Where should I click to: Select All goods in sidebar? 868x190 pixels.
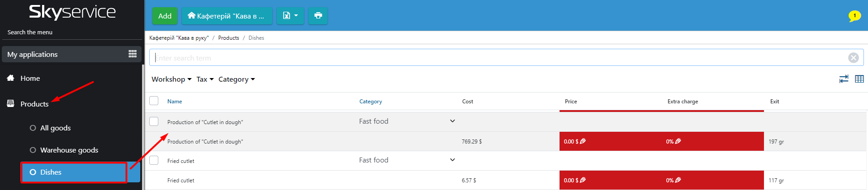tap(55, 128)
